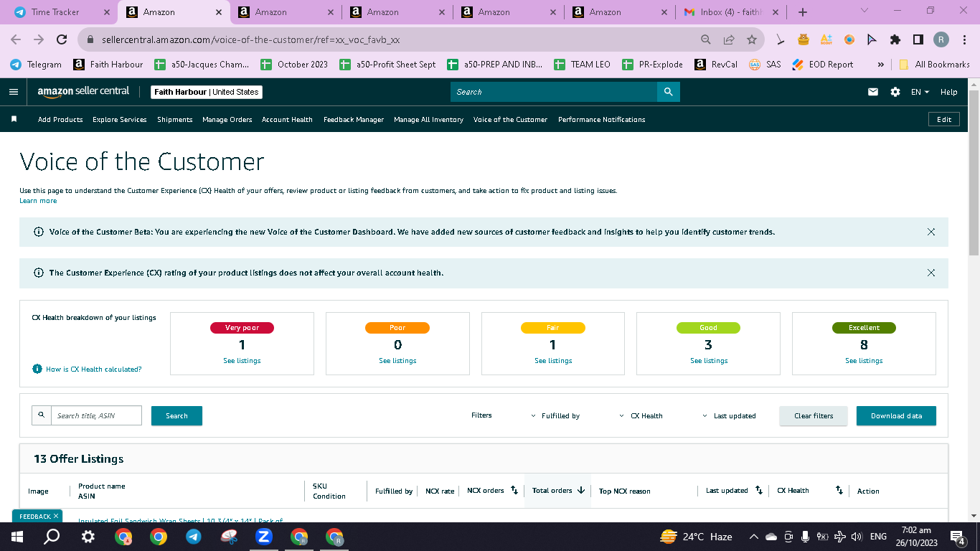980x551 pixels.
Task: Open the Chrome profile avatar R
Action: (941, 40)
